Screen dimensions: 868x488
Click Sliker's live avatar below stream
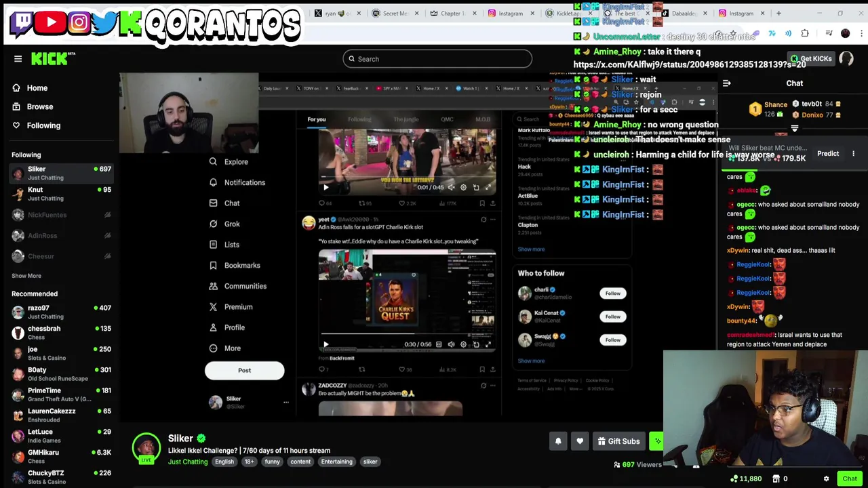coord(146,449)
